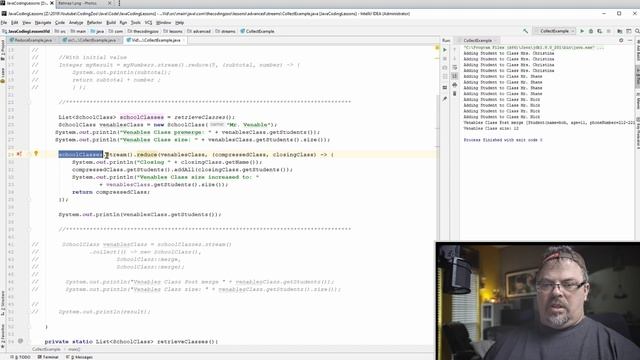
Task: Click the streams package breadcrumb
Action: [x=225, y=31]
